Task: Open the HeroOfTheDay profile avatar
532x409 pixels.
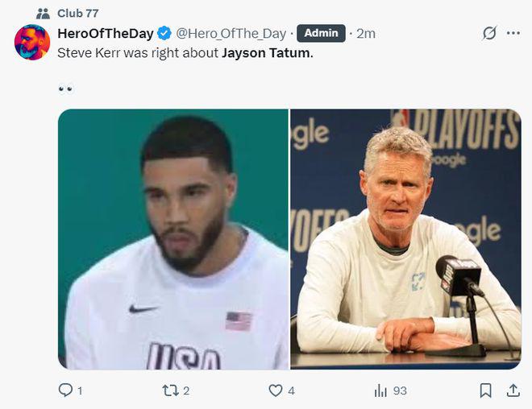Action: [32, 43]
